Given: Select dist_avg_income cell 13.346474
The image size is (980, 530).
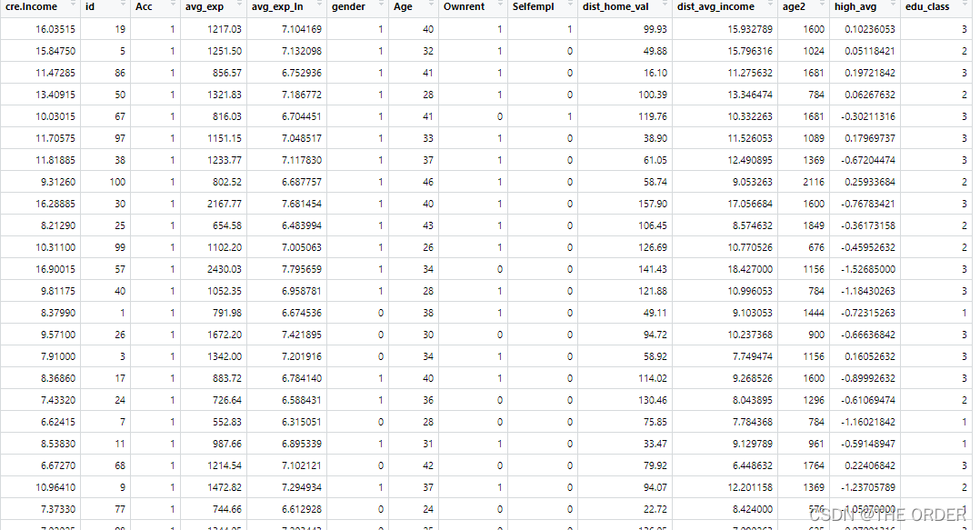Looking at the screenshot, I should pos(750,95).
